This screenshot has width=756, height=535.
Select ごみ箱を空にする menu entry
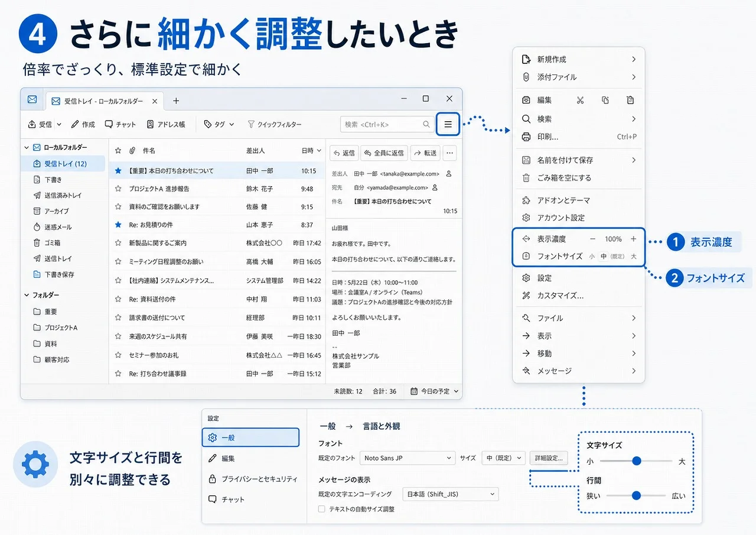(x=579, y=177)
